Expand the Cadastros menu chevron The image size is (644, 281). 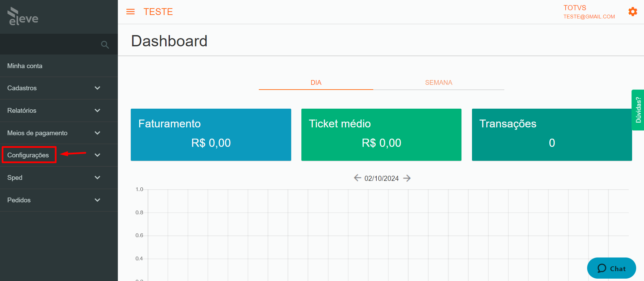coord(97,88)
